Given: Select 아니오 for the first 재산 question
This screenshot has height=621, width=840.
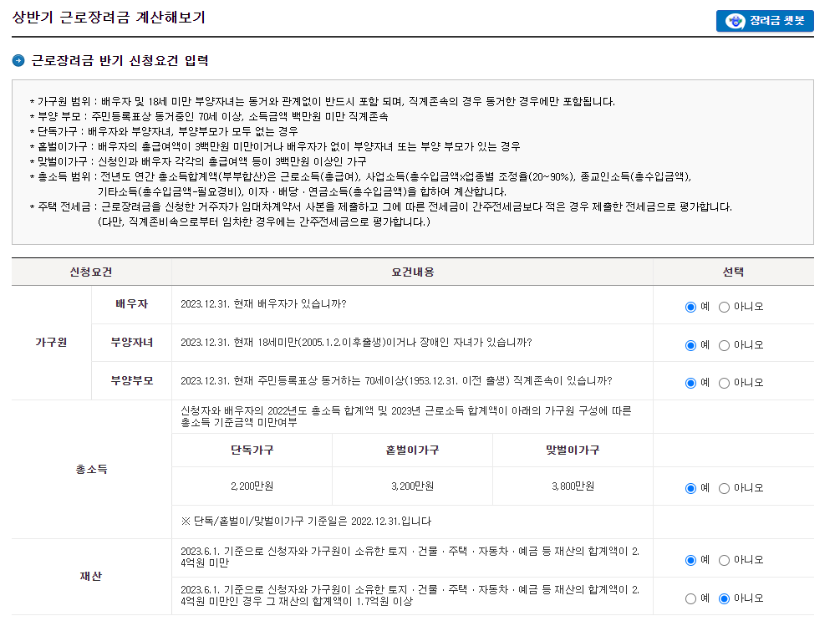Looking at the screenshot, I should (725, 558).
